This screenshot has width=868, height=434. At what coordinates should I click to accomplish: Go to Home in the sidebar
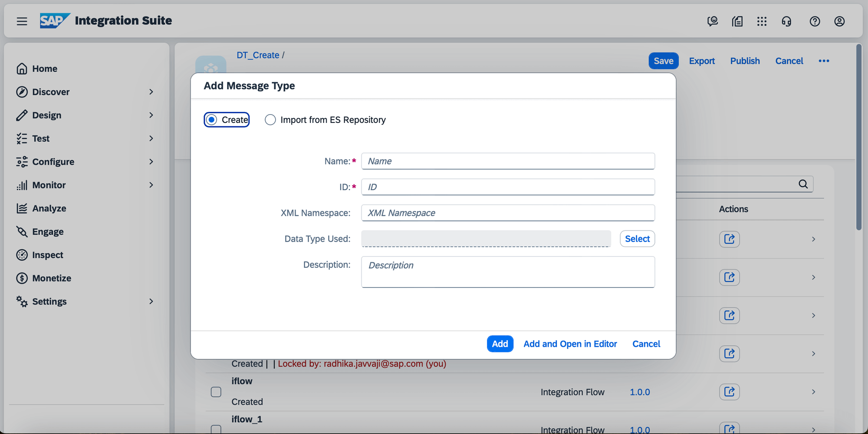[44, 69]
